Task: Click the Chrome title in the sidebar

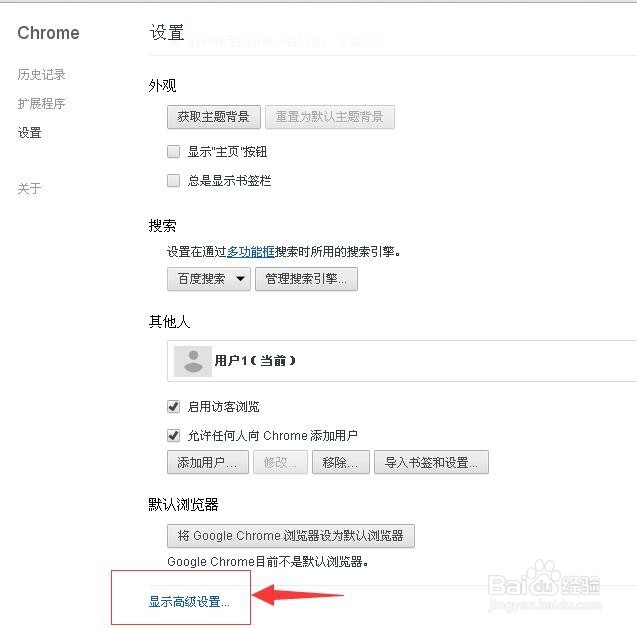Action: point(48,33)
